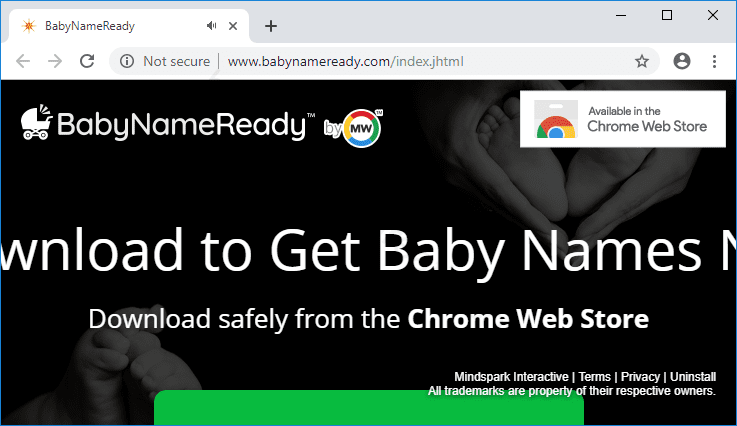Click the address bar URL field
This screenshot has width=737, height=426.
pyautogui.click(x=400, y=61)
